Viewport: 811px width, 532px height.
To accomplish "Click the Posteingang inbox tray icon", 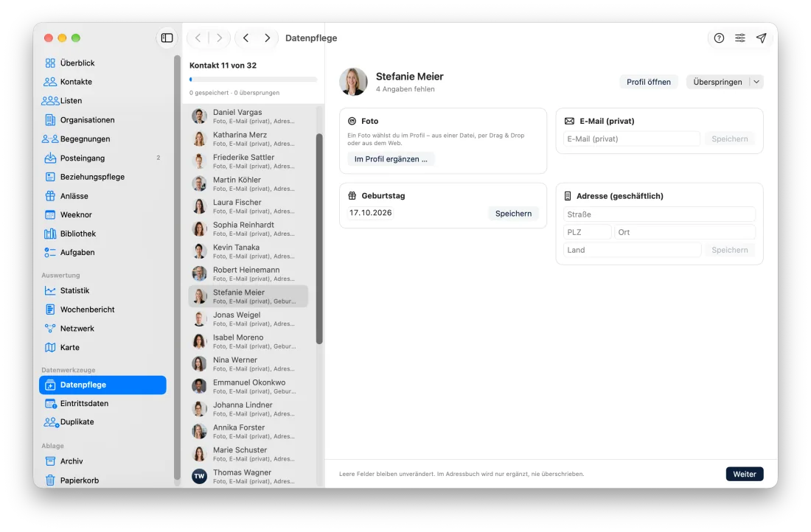I will [50, 158].
